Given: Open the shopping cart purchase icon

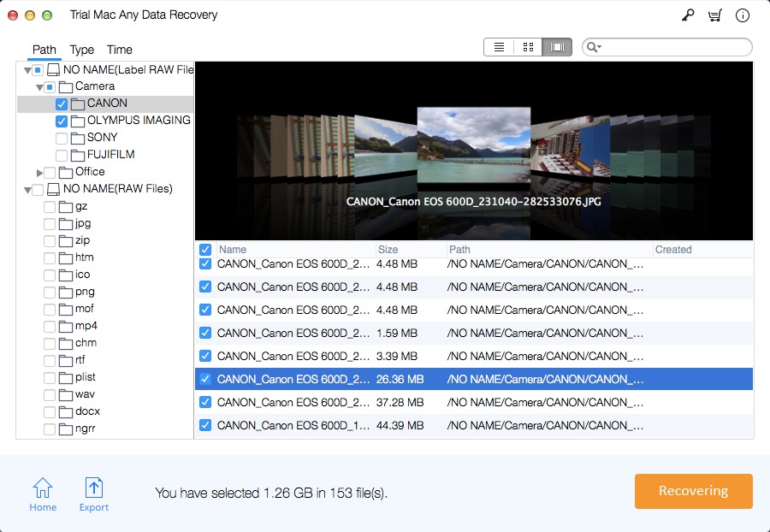Looking at the screenshot, I should tap(714, 15).
